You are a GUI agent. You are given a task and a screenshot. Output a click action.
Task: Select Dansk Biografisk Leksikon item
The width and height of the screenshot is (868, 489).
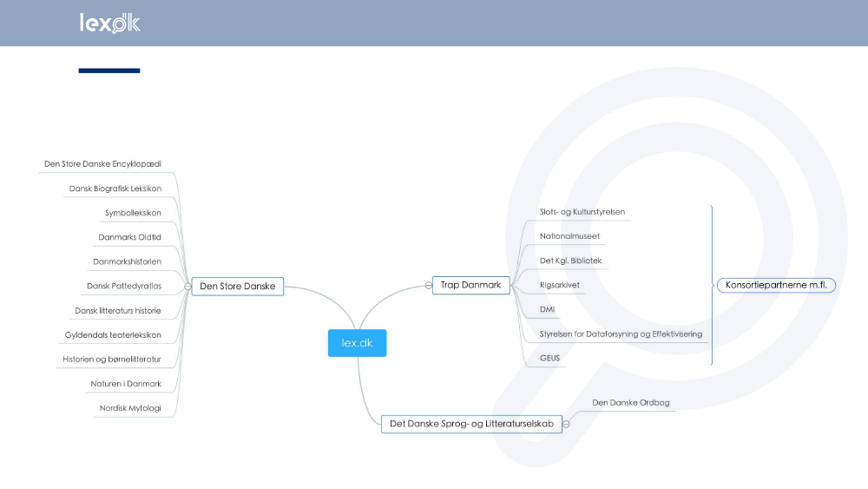pos(115,188)
